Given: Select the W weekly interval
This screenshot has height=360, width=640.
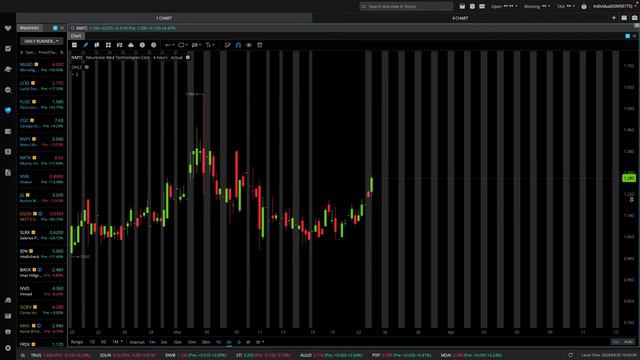Looking at the screenshot, I should pyautogui.click(x=248, y=342).
